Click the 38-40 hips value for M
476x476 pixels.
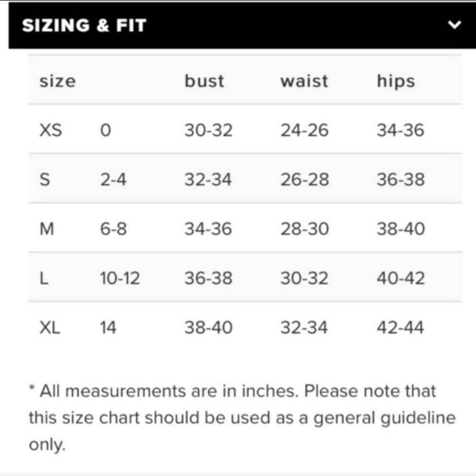coord(400,229)
